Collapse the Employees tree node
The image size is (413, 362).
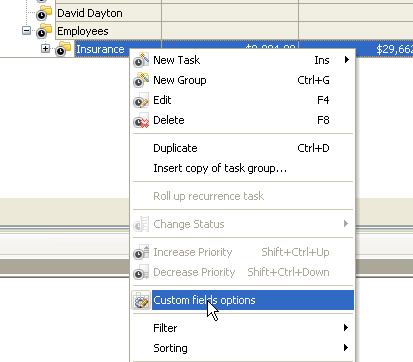coord(26,31)
